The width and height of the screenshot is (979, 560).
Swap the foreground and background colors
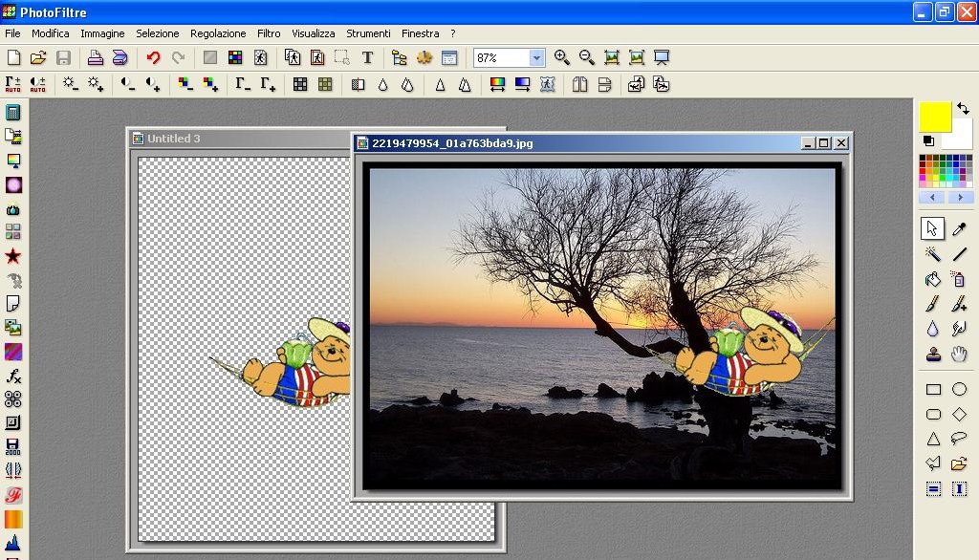(x=963, y=109)
